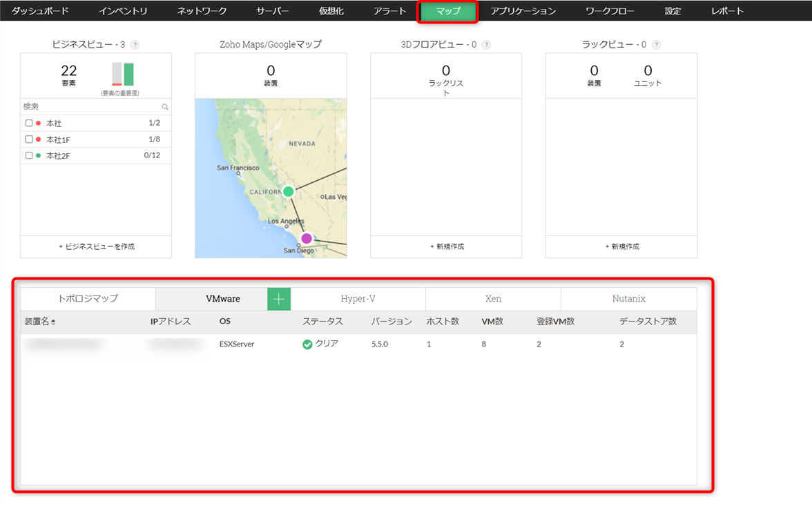Screen dimensions: 812x508
Task: Click + 新規作成 under ラックビュー
Action: click(x=621, y=246)
